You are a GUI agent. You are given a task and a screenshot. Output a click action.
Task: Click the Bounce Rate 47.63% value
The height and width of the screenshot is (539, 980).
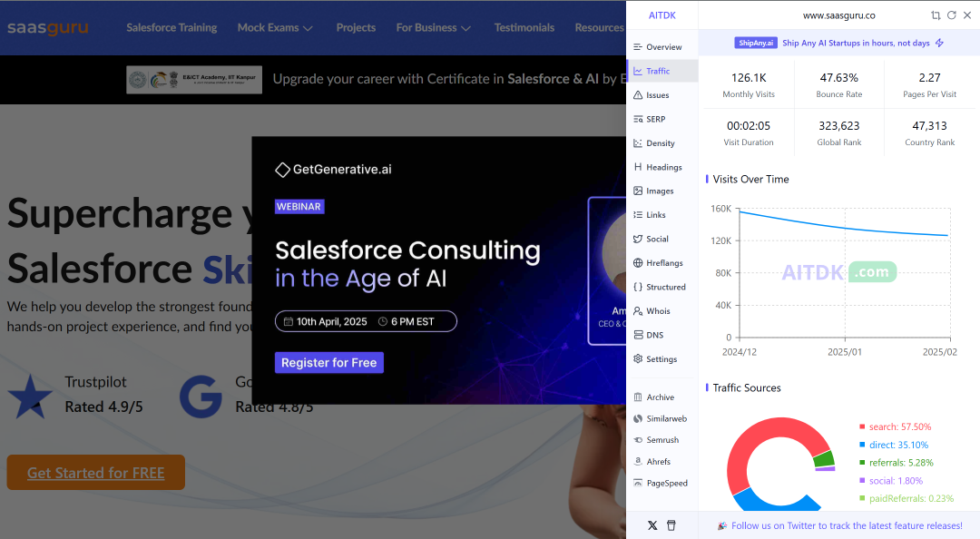pyautogui.click(x=838, y=77)
